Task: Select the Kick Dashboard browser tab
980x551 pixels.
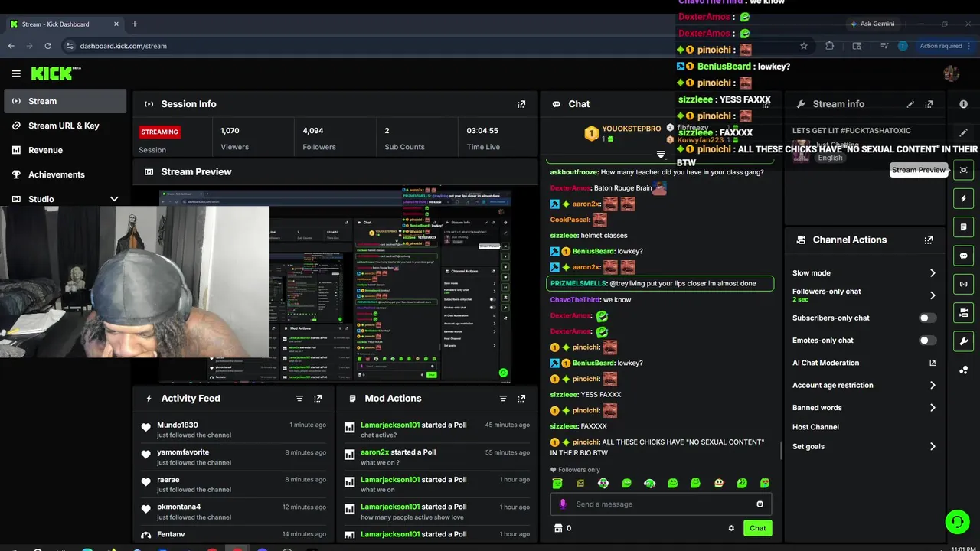Action: tap(64, 24)
